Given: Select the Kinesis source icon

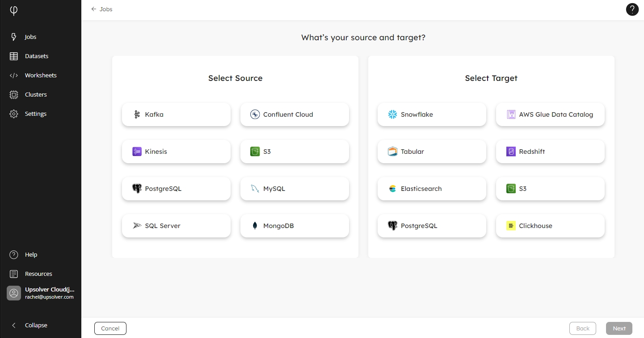Looking at the screenshot, I should 137,152.
